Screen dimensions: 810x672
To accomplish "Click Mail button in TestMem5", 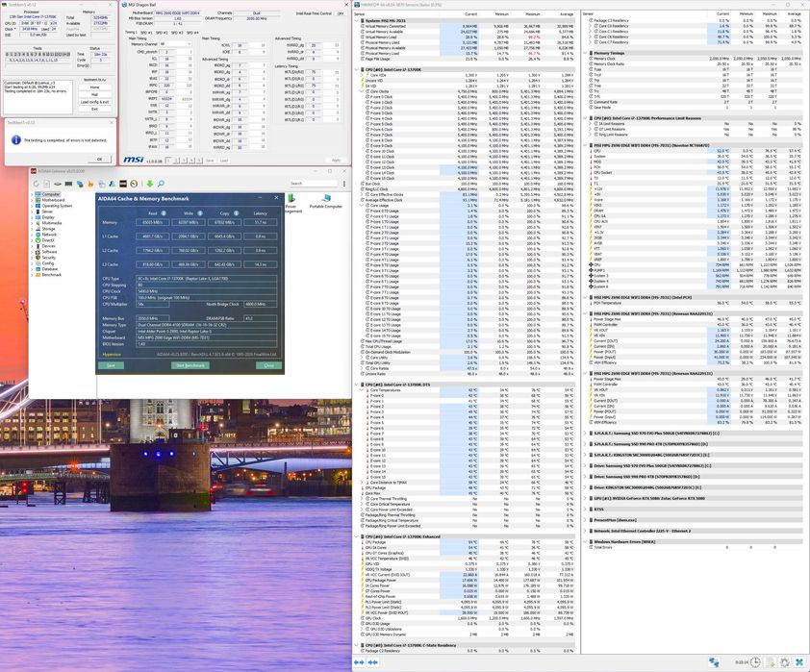I will point(94,95).
